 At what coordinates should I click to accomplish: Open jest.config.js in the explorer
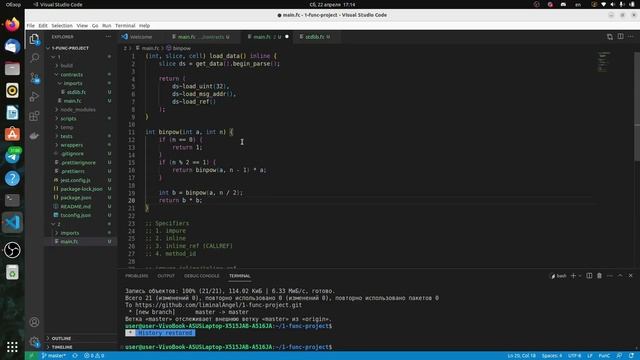(76, 180)
